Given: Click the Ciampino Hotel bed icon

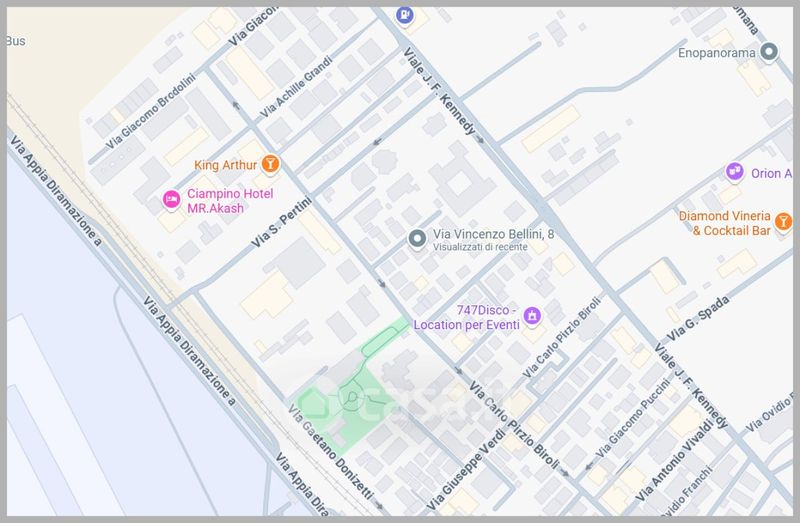Looking at the screenshot, I should (171, 199).
